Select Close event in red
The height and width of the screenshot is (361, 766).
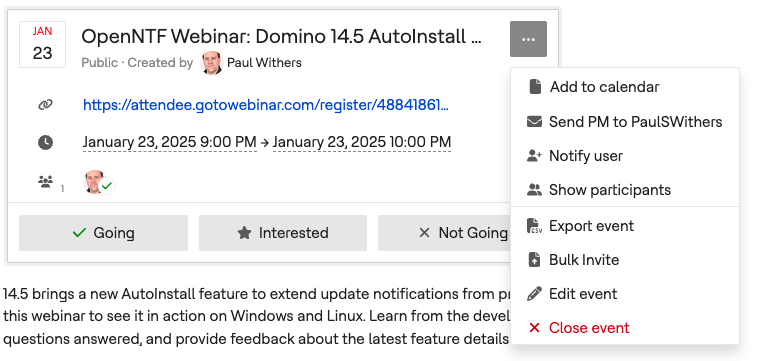point(625,328)
